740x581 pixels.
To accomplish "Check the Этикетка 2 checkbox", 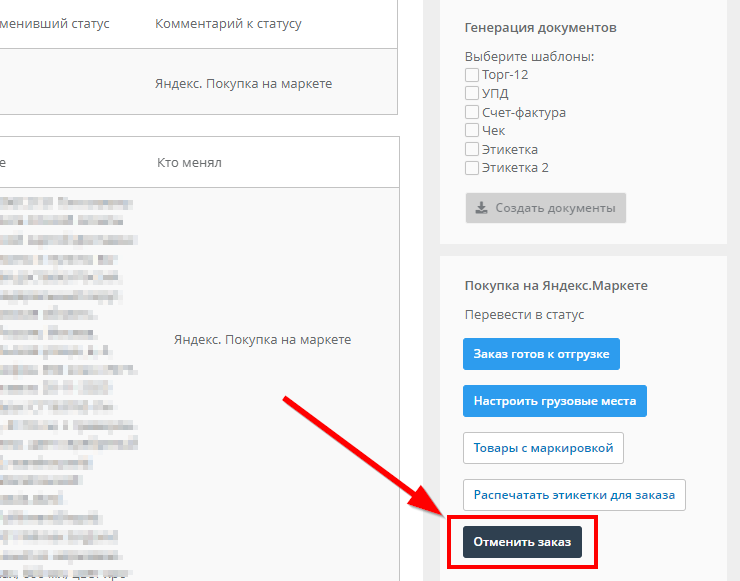I will [x=472, y=168].
